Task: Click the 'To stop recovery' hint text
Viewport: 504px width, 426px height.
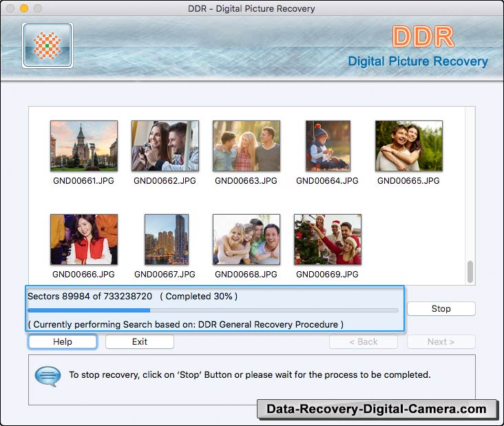Action: [x=250, y=374]
